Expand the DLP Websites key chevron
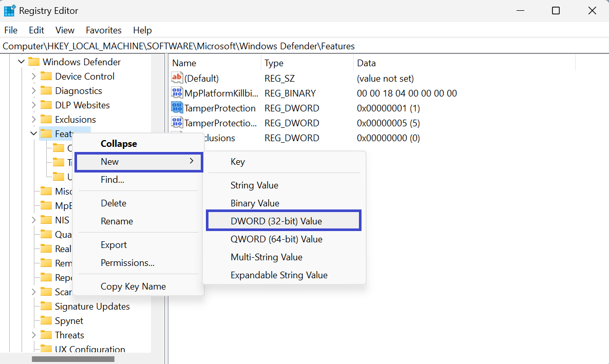 [x=34, y=105]
